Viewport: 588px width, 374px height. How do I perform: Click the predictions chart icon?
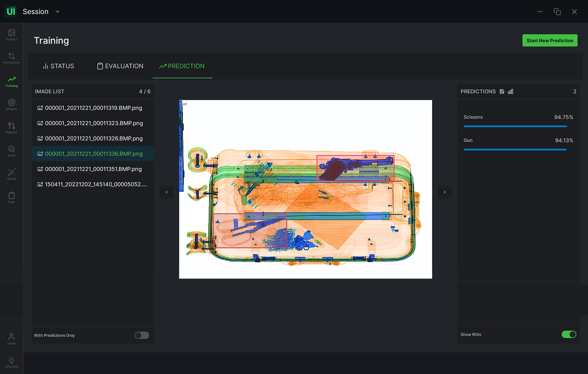pyautogui.click(x=511, y=92)
